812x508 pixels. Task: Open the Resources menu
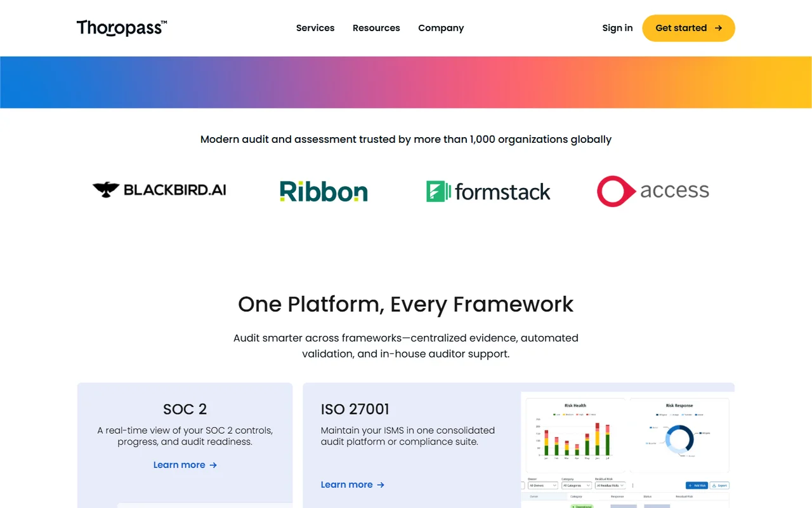pyautogui.click(x=376, y=28)
